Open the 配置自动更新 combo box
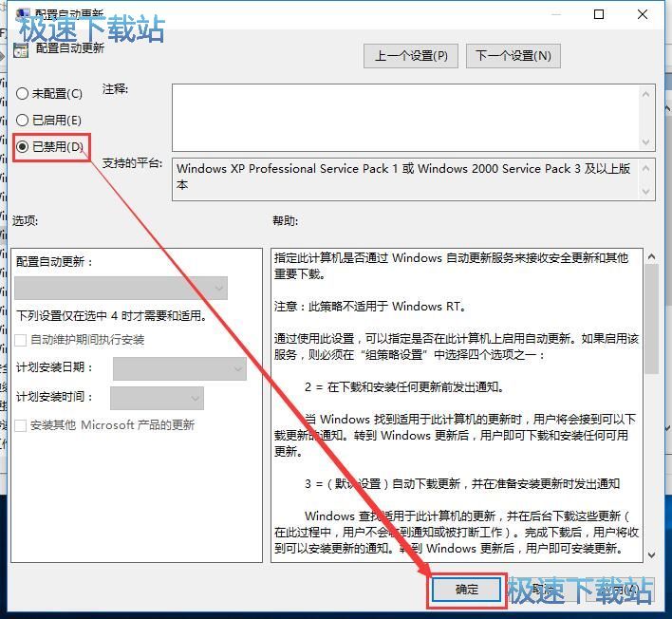Screen dimensions: 672x619 pos(121,288)
